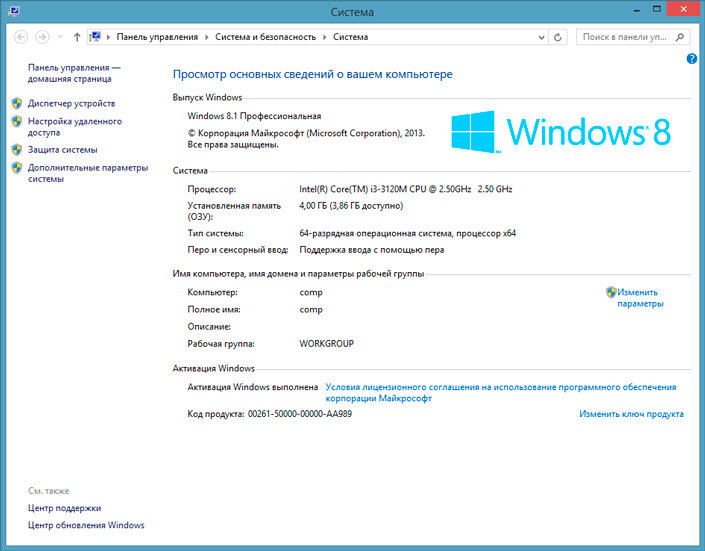Click the 4,00 ГБ memory value
Screen dimensions: 705x551
(351, 206)
